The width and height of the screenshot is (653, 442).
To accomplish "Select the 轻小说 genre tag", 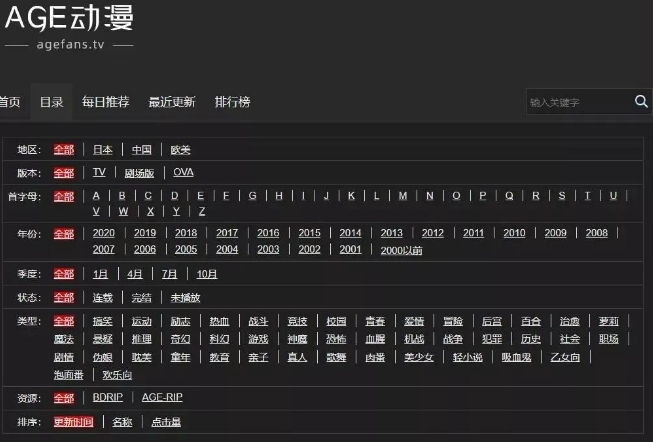I will (x=467, y=357).
